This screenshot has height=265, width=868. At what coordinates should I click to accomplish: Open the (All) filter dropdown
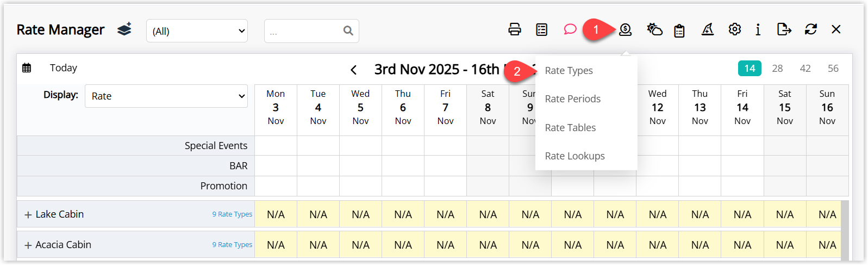tap(197, 31)
